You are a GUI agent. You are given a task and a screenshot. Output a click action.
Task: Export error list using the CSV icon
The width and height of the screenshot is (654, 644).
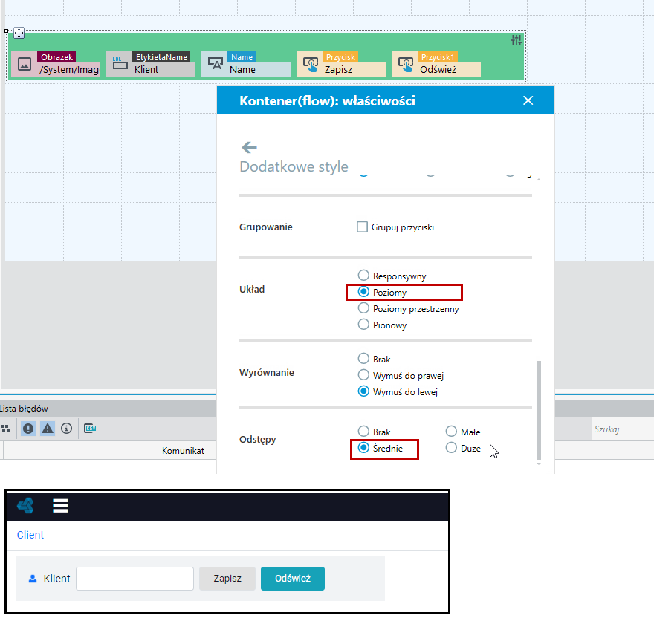90,428
